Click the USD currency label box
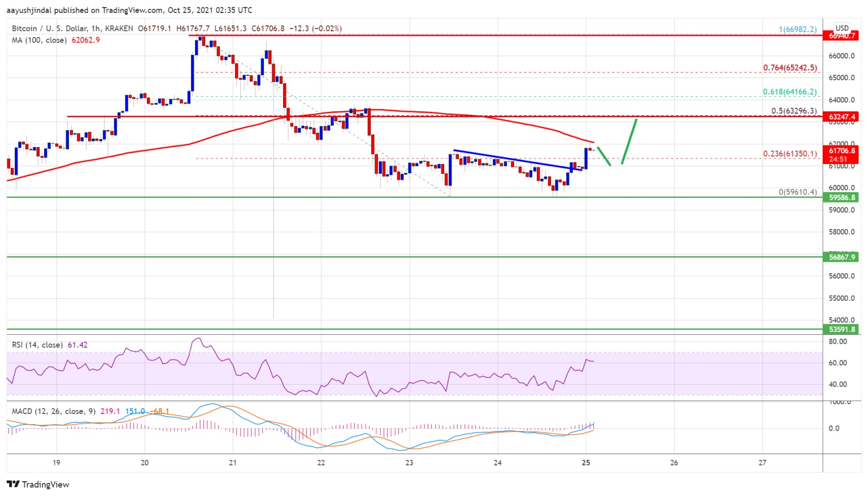Viewport: 868px width, 496px height. [x=842, y=28]
